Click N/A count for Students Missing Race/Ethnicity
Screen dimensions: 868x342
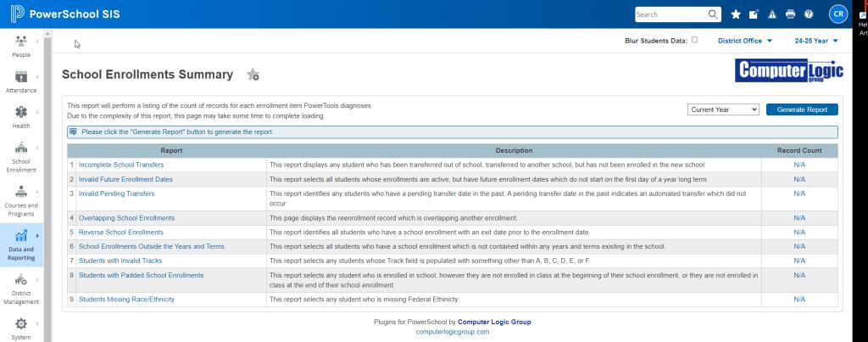(799, 300)
